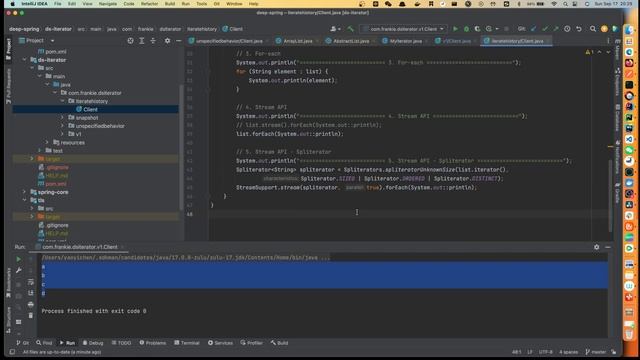Toggle the Project sidebar stripe button

(8, 49)
